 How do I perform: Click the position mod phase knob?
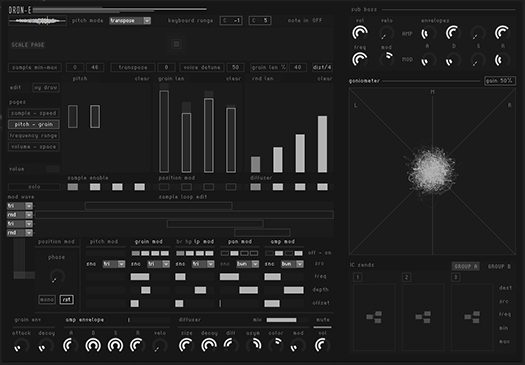point(57,276)
